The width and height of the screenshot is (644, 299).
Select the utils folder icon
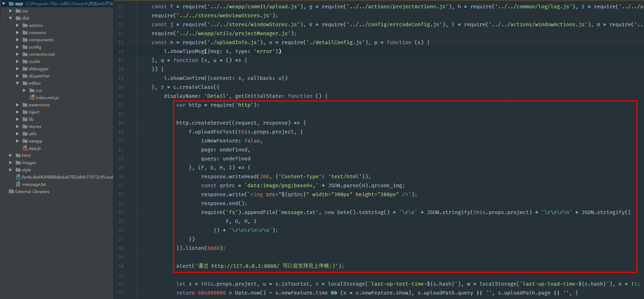coord(25,134)
